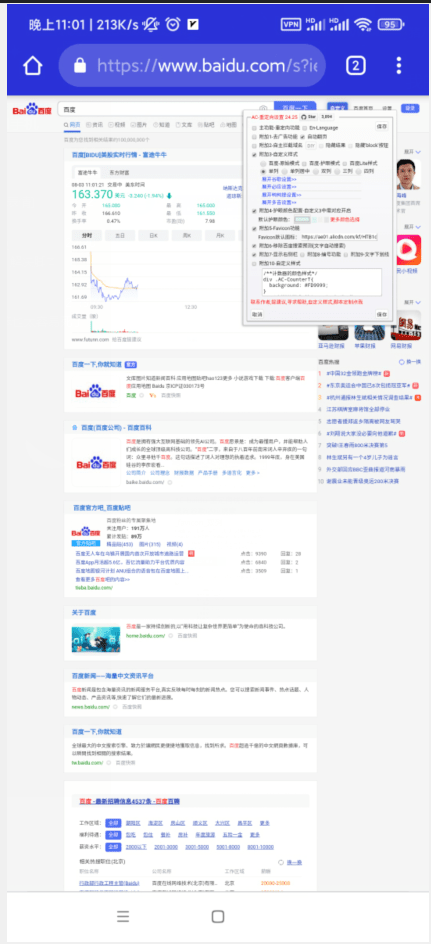Click the 关于百度 result thumbnail
The height and width of the screenshot is (944, 431).
[96, 639]
